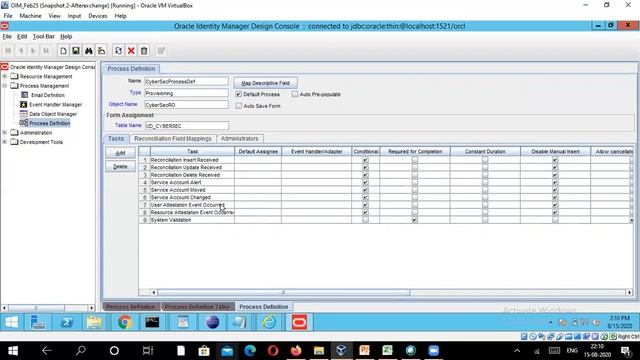Switch to Reconciliation Field Mappings tab
Image resolution: width=640 pixels, height=360 pixels.
(x=173, y=139)
